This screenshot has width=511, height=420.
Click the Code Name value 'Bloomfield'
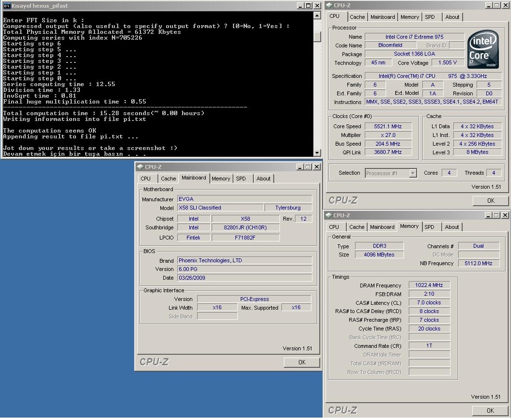point(390,45)
